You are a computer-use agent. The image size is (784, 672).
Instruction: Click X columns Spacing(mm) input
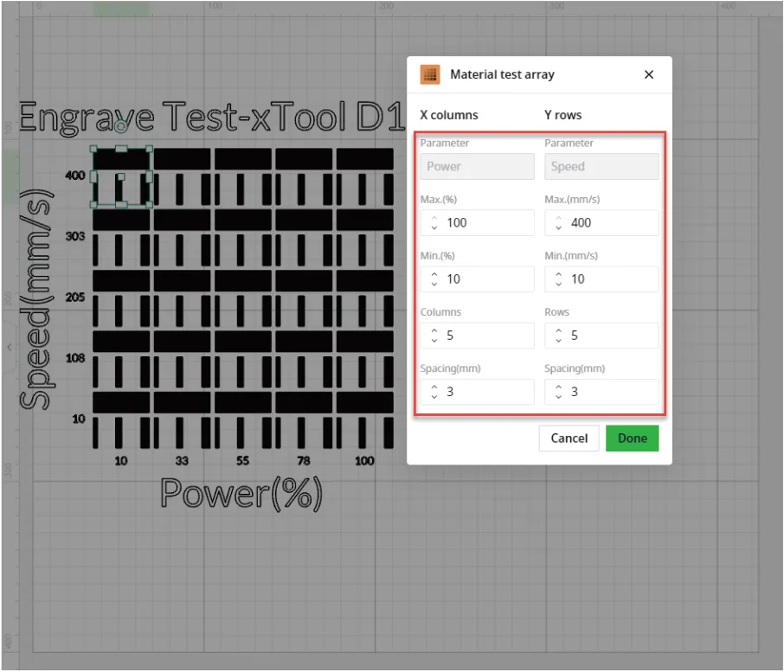[x=477, y=392]
